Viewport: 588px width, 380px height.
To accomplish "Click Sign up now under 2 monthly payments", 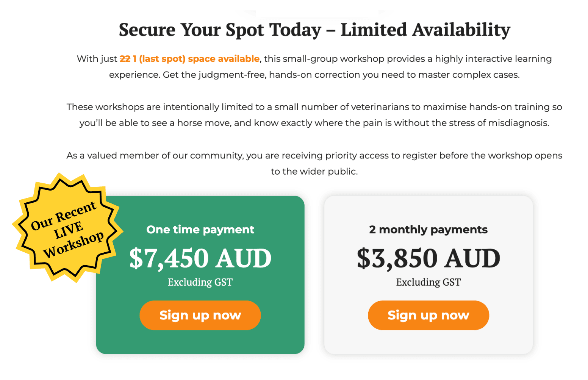I will 428,315.
